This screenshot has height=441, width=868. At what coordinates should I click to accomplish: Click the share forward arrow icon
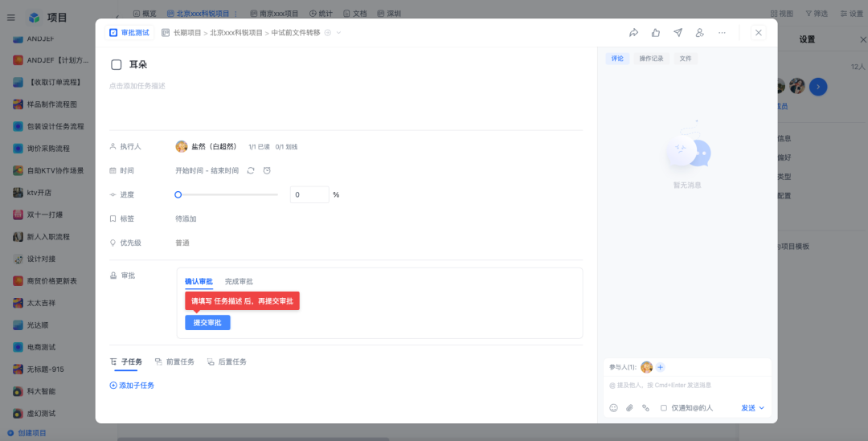click(x=634, y=33)
